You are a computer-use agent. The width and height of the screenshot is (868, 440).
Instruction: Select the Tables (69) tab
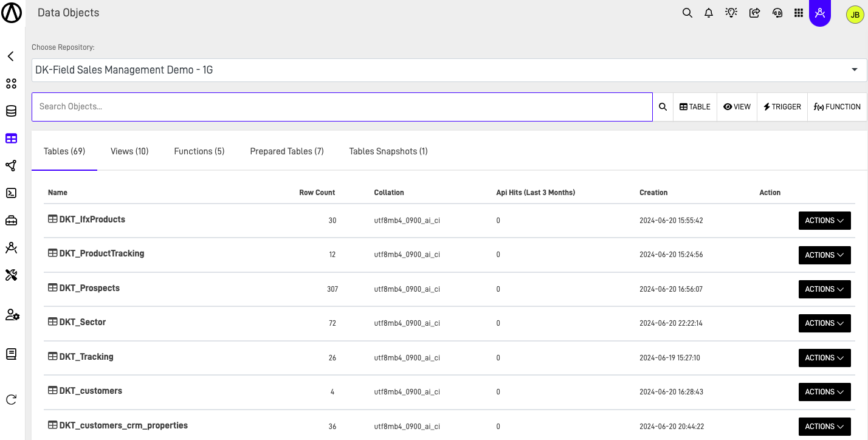click(x=64, y=151)
